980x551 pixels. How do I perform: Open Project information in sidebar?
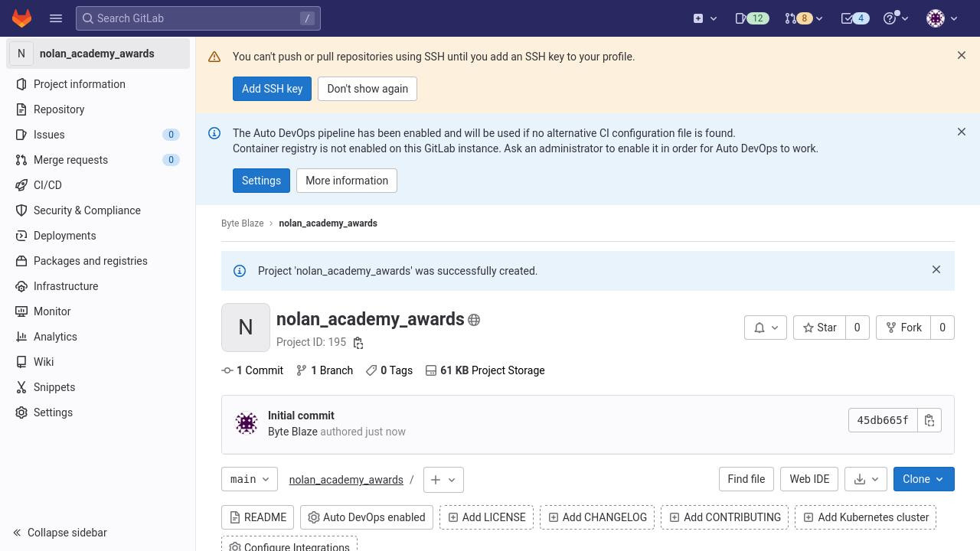click(98, 84)
